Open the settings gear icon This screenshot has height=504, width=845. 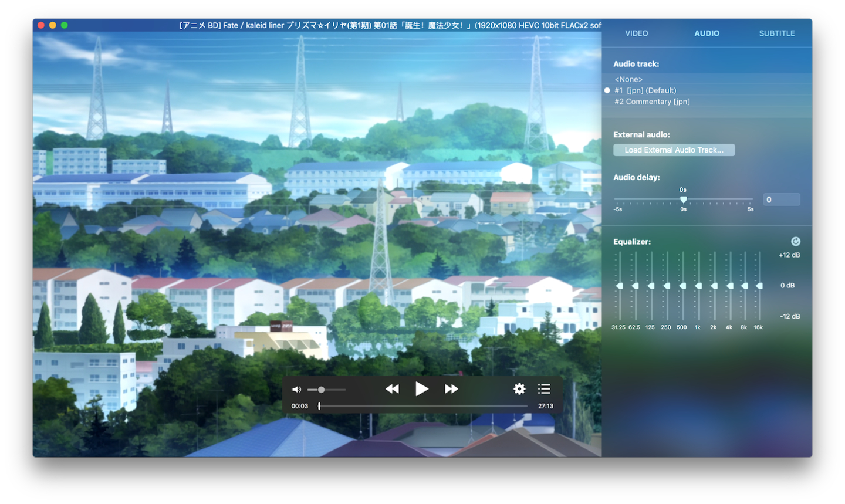(519, 389)
